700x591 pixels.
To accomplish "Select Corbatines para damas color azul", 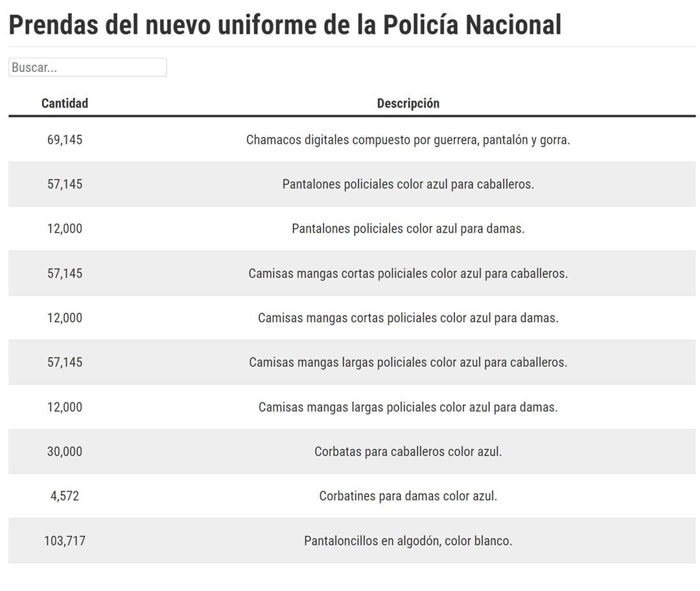I will pos(408,496).
